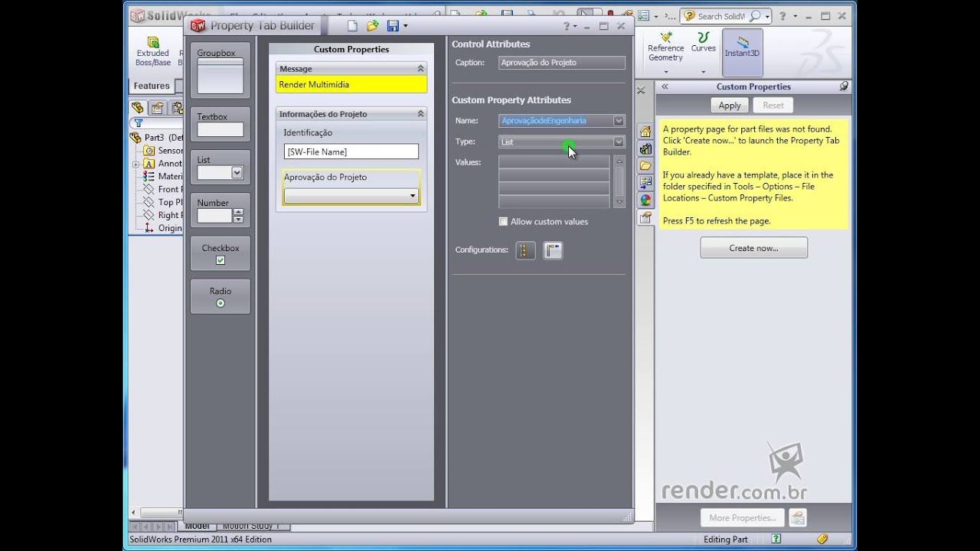
Task: Open the SolidWorks search options arrow
Action: [x=768, y=16]
